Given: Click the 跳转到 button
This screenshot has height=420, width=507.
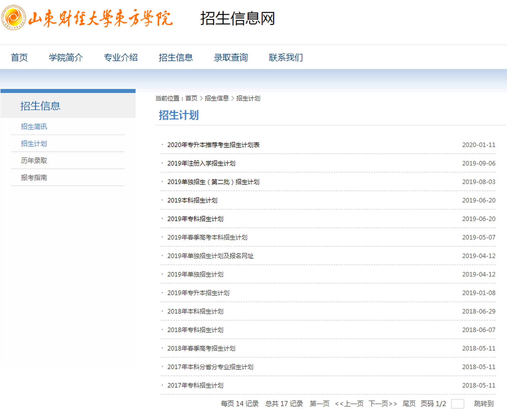Looking at the screenshot, I should (x=484, y=404).
